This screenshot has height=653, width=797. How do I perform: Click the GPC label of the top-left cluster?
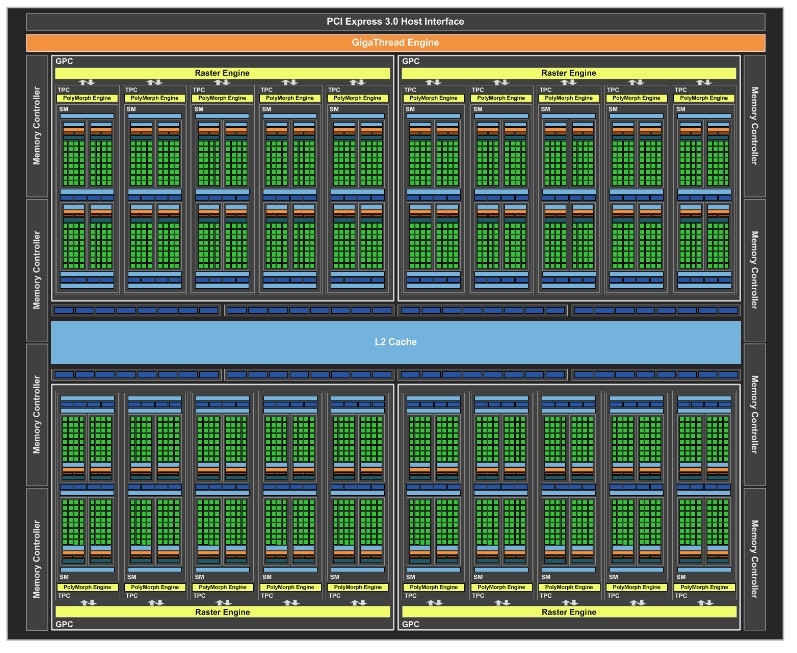(64, 61)
